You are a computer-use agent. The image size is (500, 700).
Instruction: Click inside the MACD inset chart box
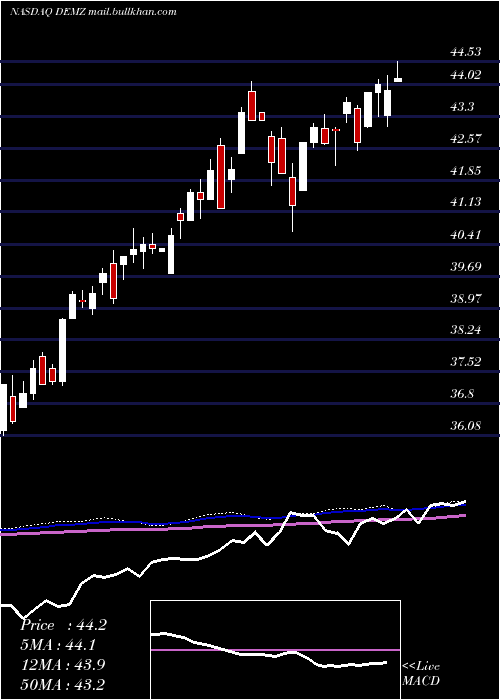pos(275,650)
